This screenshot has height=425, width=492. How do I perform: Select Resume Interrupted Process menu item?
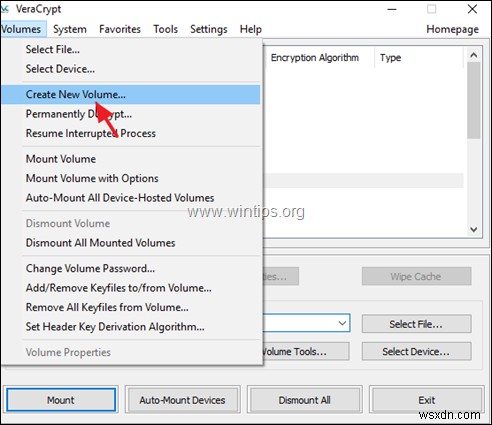pyautogui.click(x=131, y=133)
